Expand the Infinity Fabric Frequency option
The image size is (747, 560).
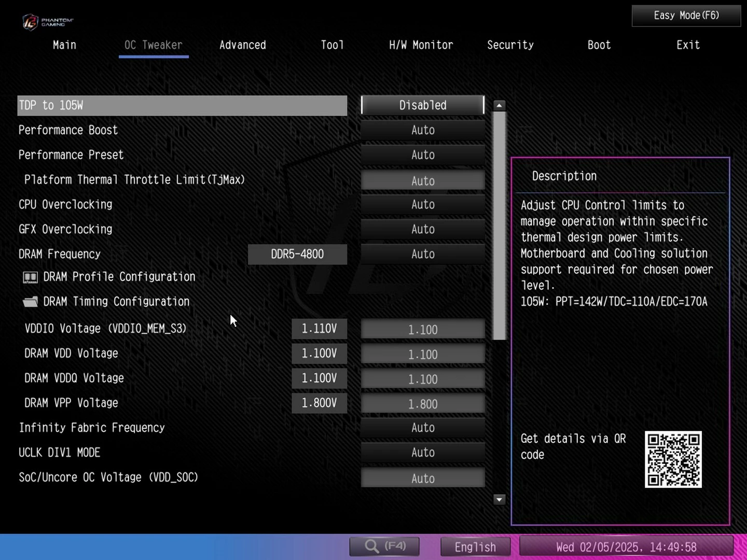click(423, 428)
